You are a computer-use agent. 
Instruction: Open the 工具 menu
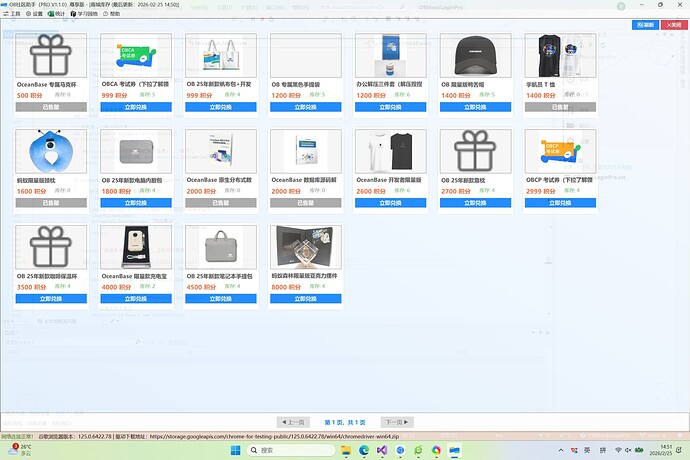(15, 15)
